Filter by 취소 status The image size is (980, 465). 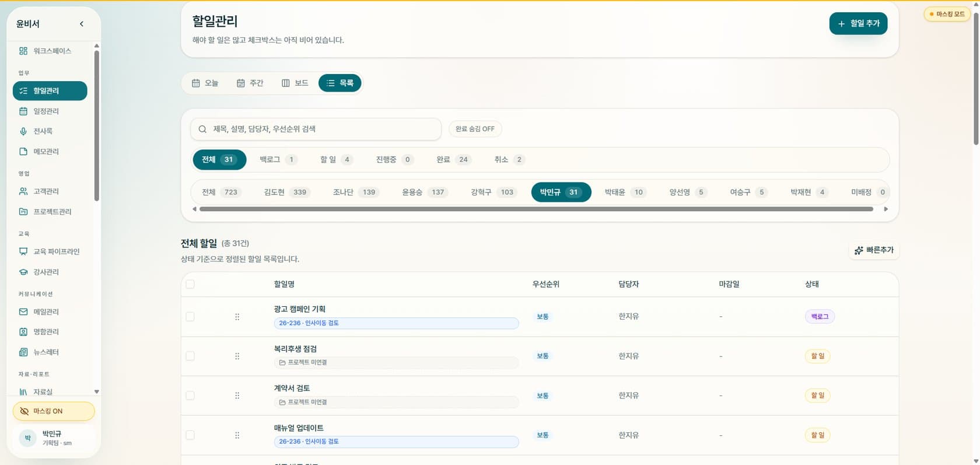509,159
